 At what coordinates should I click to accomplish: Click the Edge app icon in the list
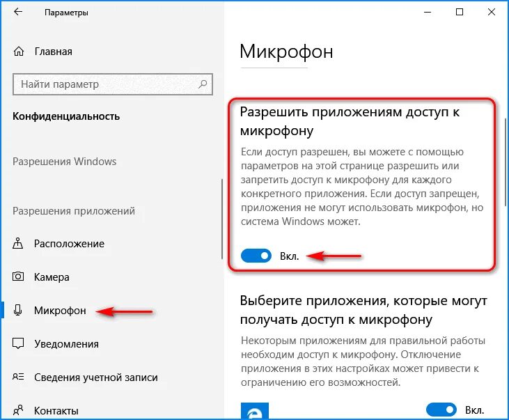point(255,411)
